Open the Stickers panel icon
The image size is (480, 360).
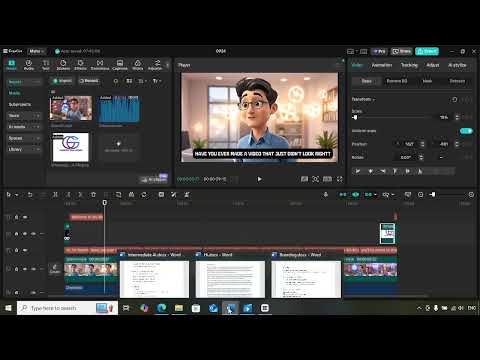point(63,65)
